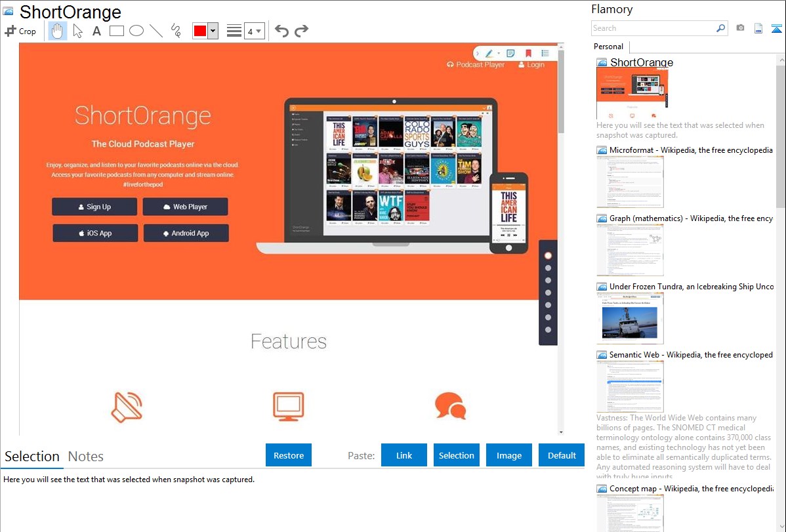This screenshot has width=786, height=532.
Task: Open the Concept map snapshot thumbnail
Action: coord(630,513)
